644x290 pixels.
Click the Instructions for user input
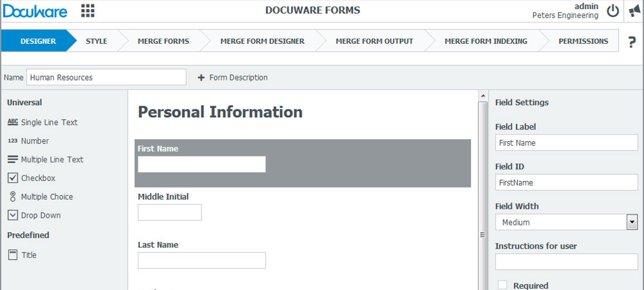click(566, 262)
